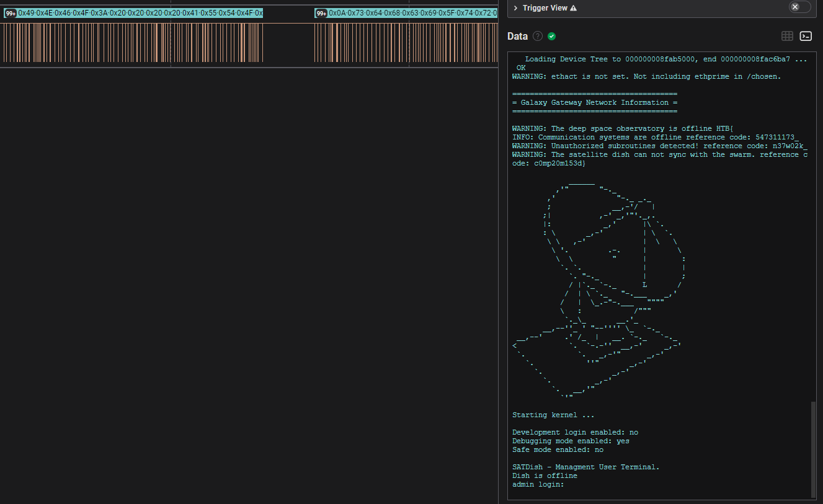823x504 pixels.
Task: Click 'Safe mode enabled: no' line
Action: point(558,449)
